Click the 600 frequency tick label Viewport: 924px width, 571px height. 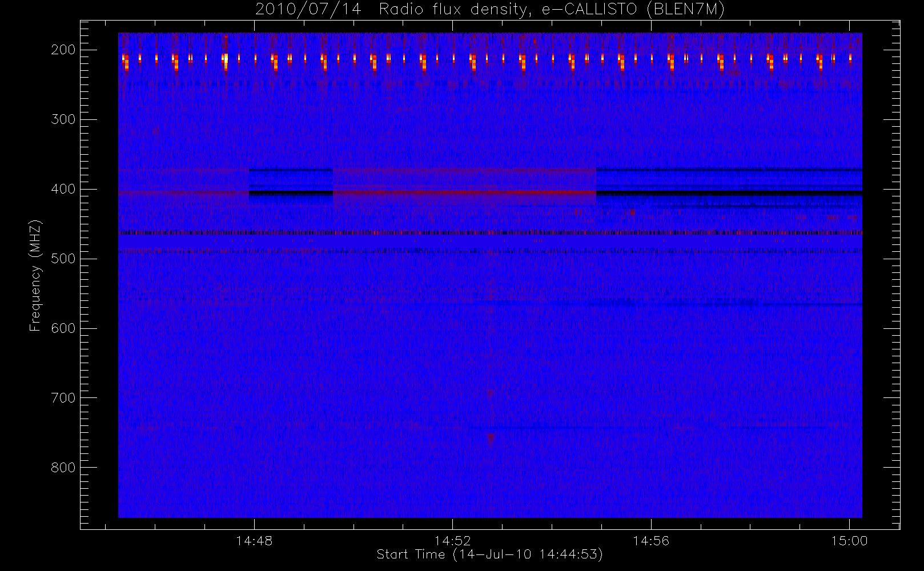coord(63,328)
